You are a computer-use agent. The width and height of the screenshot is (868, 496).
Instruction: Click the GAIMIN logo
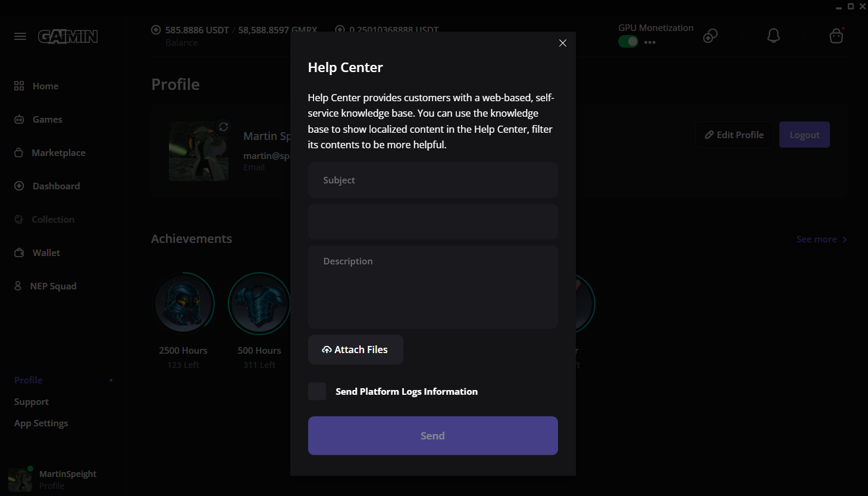coord(68,36)
